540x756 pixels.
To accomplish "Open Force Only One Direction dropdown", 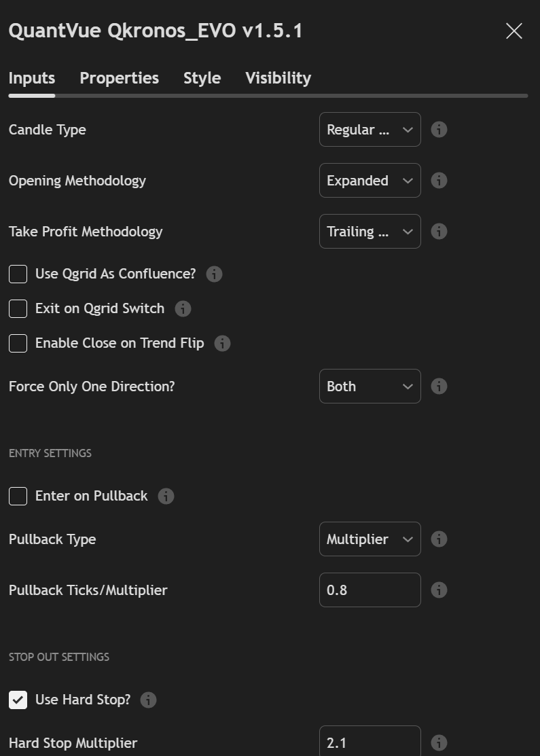I will click(370, 386).
